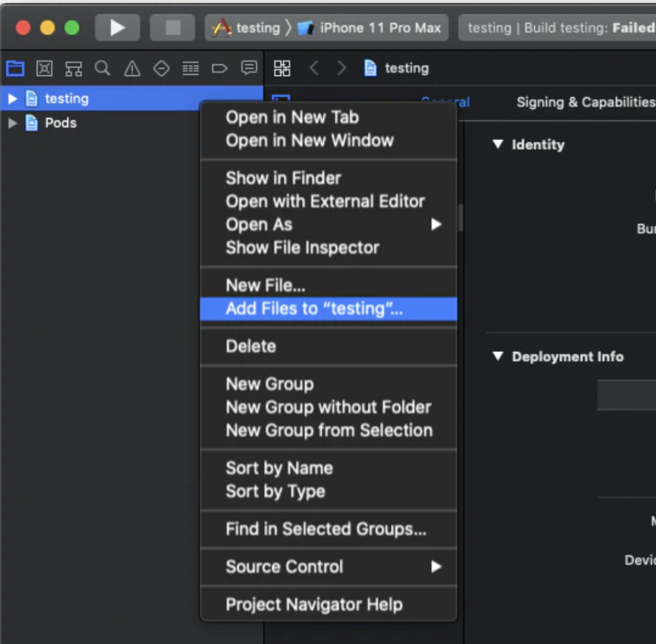This screenshot has height=644, width=656.
Task: Select New Group from context menu
Action: pyautogui.click(x=270, y=384)
